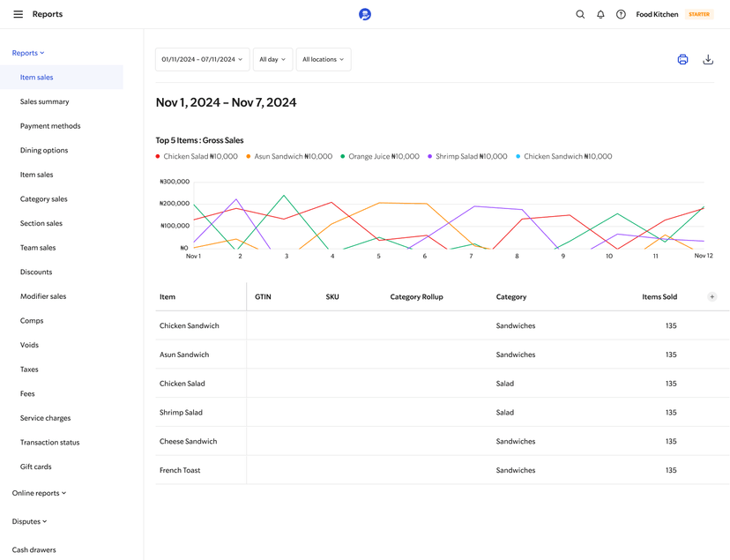The width and height of the screenshot is (730, 560).
Task: Sort by the Item column header
Action: [x=168, y=297]
